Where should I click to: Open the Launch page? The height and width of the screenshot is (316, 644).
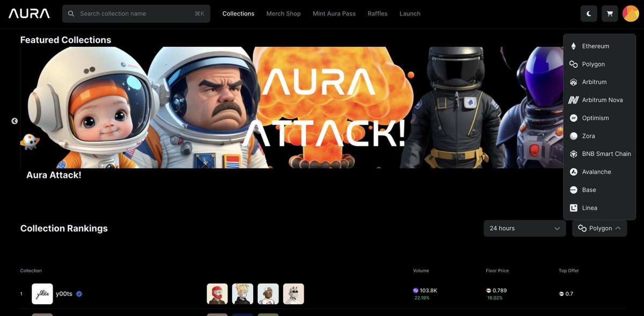click(410, 13)
